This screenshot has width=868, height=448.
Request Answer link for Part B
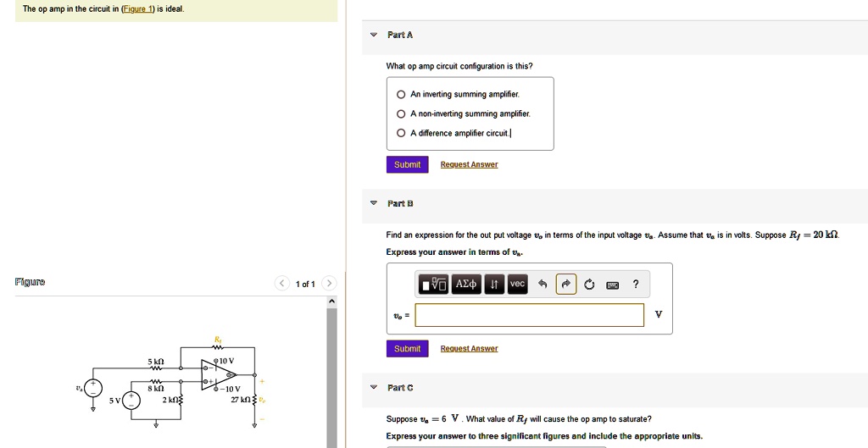(x=469, y=348)
